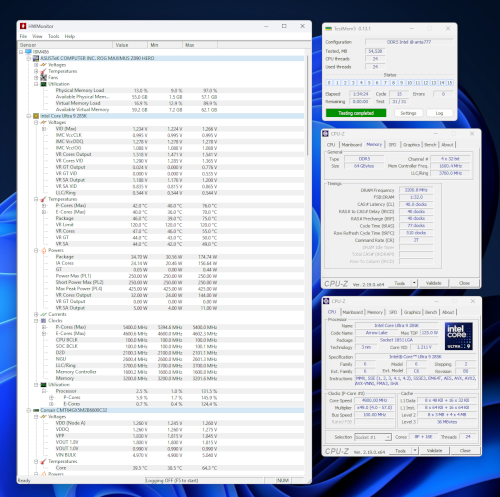Expand the Currents section of the Intel CPU
This screenshot has height=497, width=500.
(36, 314)
